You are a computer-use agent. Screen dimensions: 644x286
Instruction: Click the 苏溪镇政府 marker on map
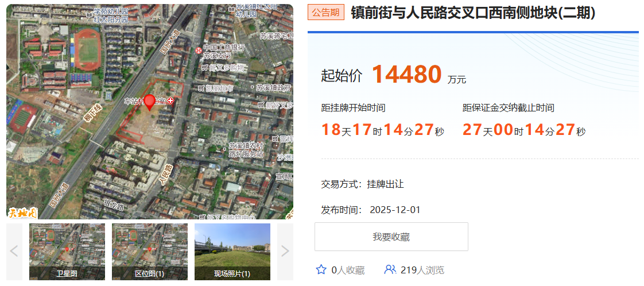click(x=252, y=88)
